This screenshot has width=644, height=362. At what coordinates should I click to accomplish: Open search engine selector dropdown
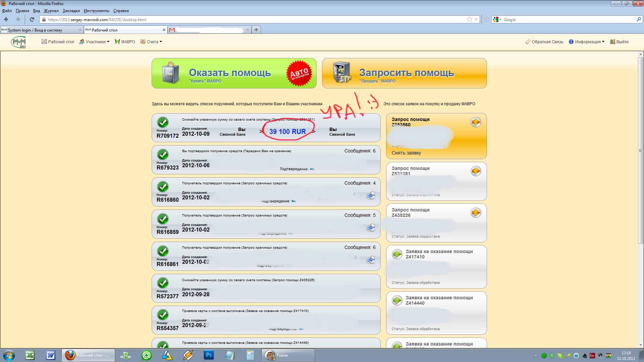(x=497, y=19)
